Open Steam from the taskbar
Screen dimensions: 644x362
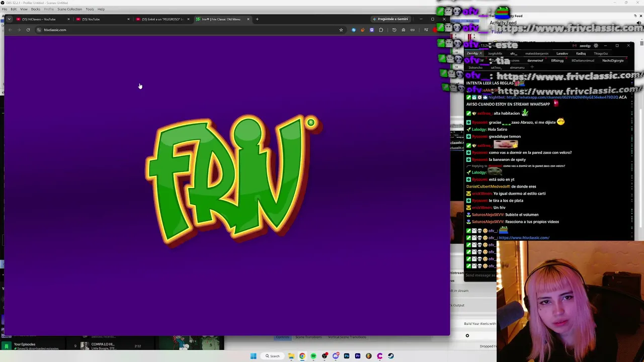point(390,356)
